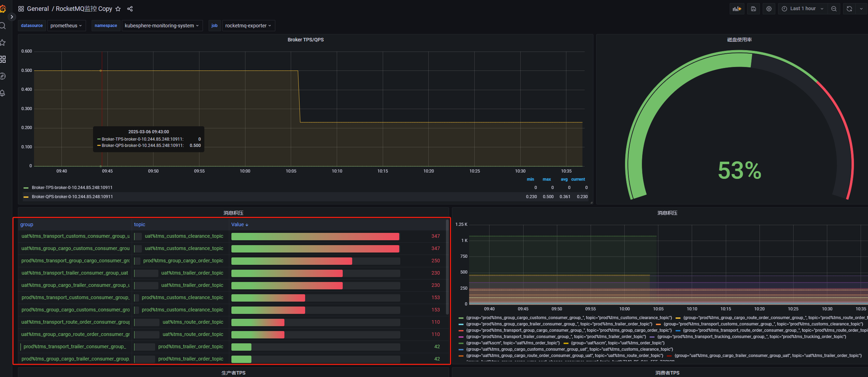Open the Dashboards grid icon in the sidebar
Screen dimensions: 868x377
coord(3,59)
